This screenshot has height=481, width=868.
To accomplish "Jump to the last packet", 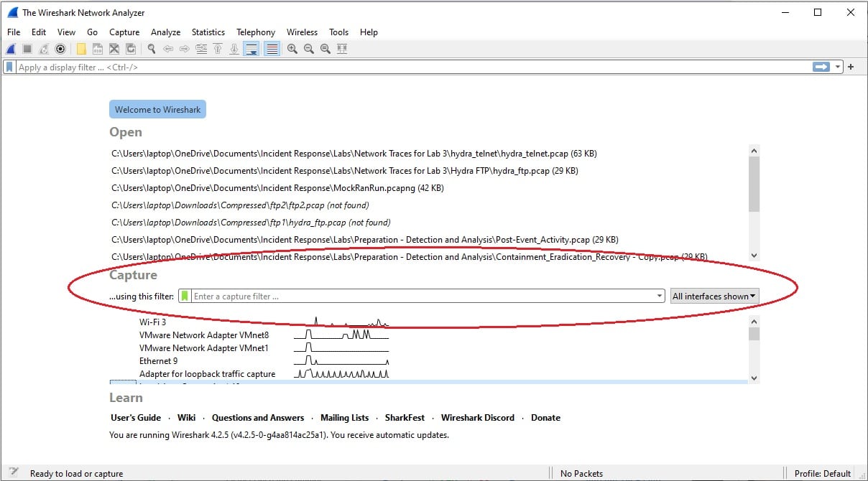I will (234, 49).
